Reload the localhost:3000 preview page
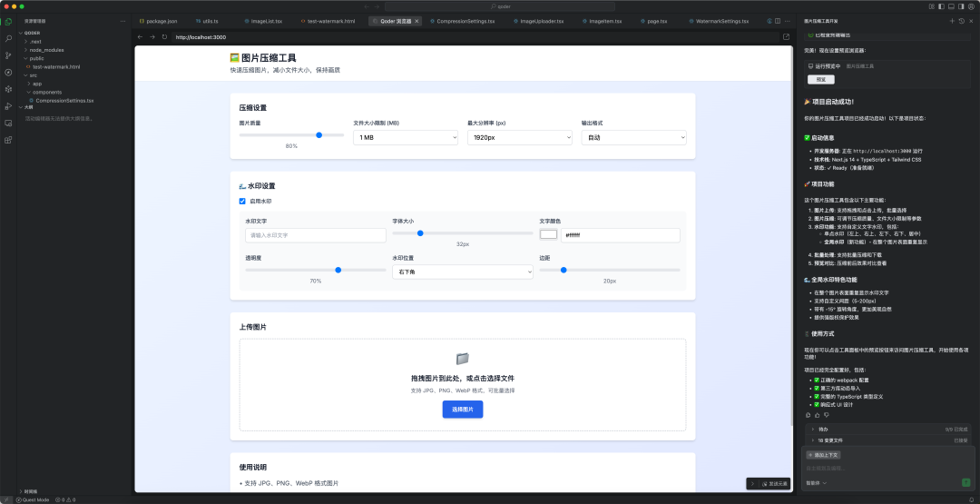 click(x=164, y=37)
